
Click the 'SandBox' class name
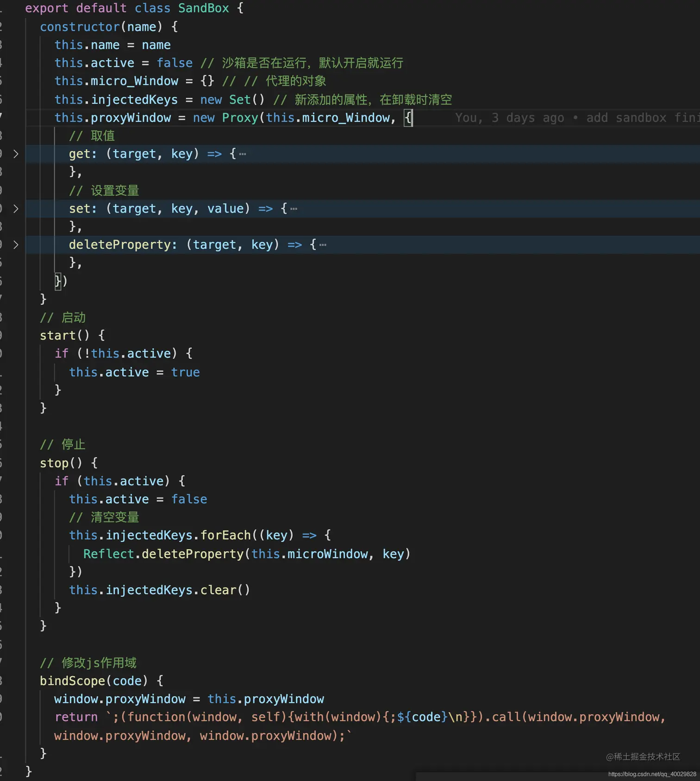tap(204, 8)
